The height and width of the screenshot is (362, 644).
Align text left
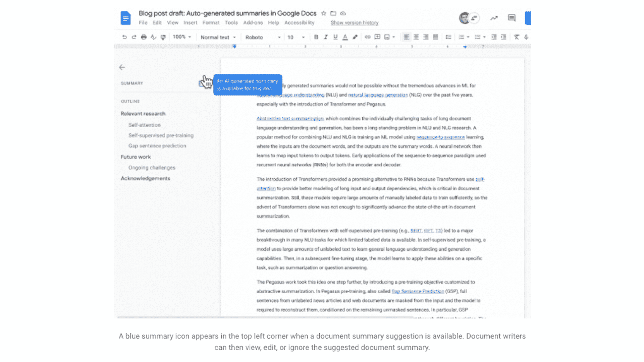[407, 37]
